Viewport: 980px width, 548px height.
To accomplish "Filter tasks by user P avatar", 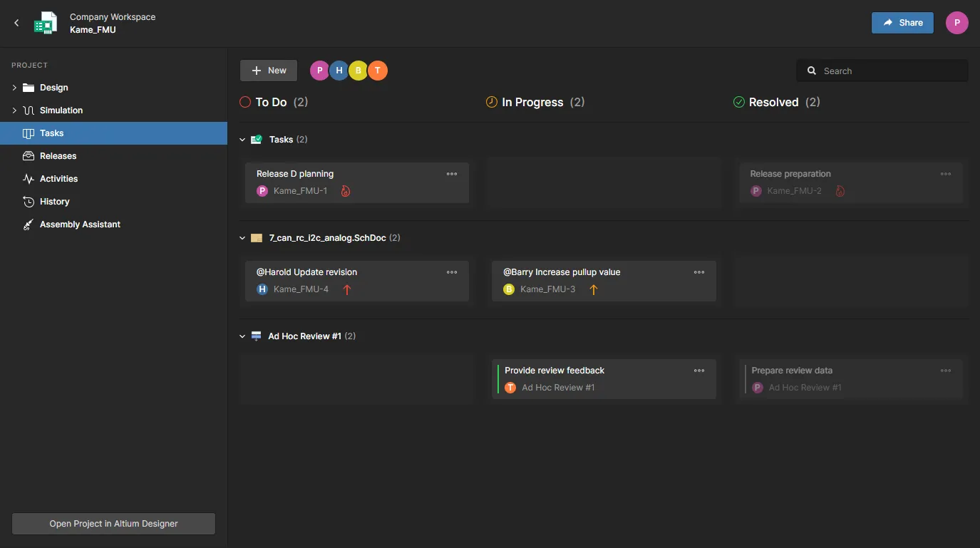I will pyautogui.click(x=319, y=71).
